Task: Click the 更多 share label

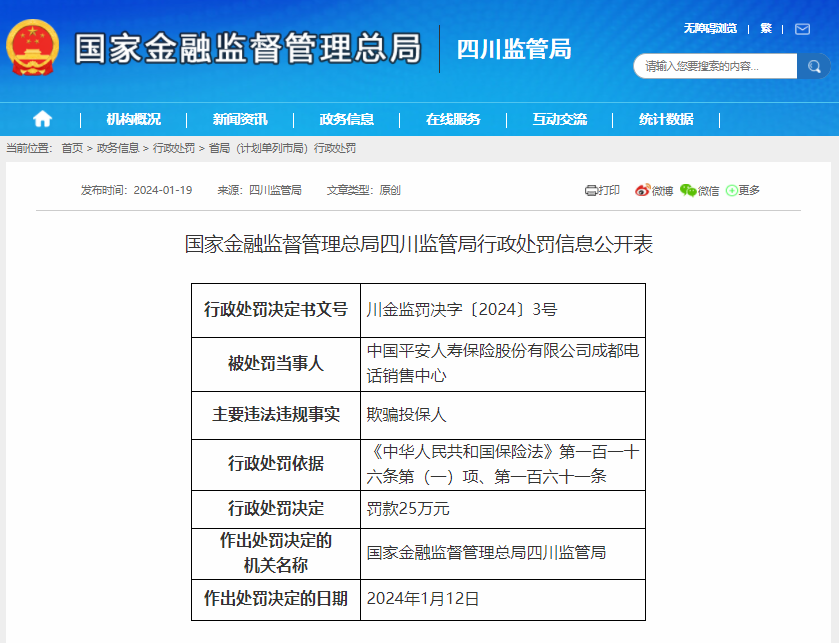Action: tap(749, 190)
